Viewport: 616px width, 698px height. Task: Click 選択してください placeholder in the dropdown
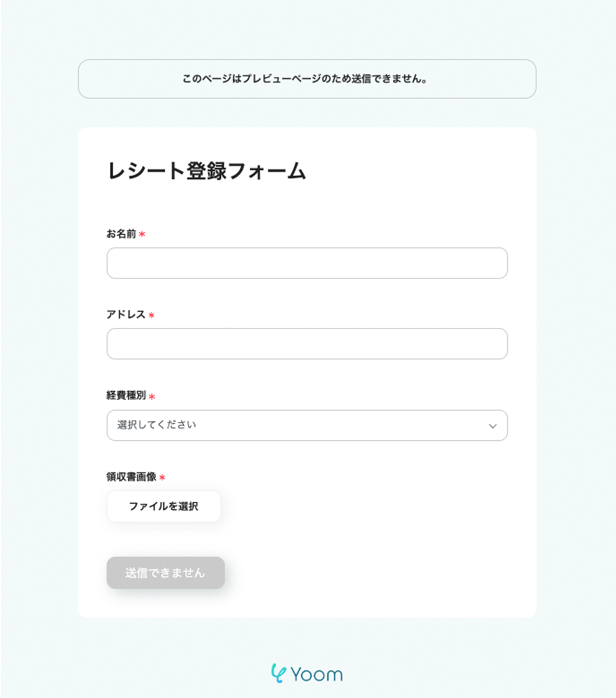pos(156,425)
